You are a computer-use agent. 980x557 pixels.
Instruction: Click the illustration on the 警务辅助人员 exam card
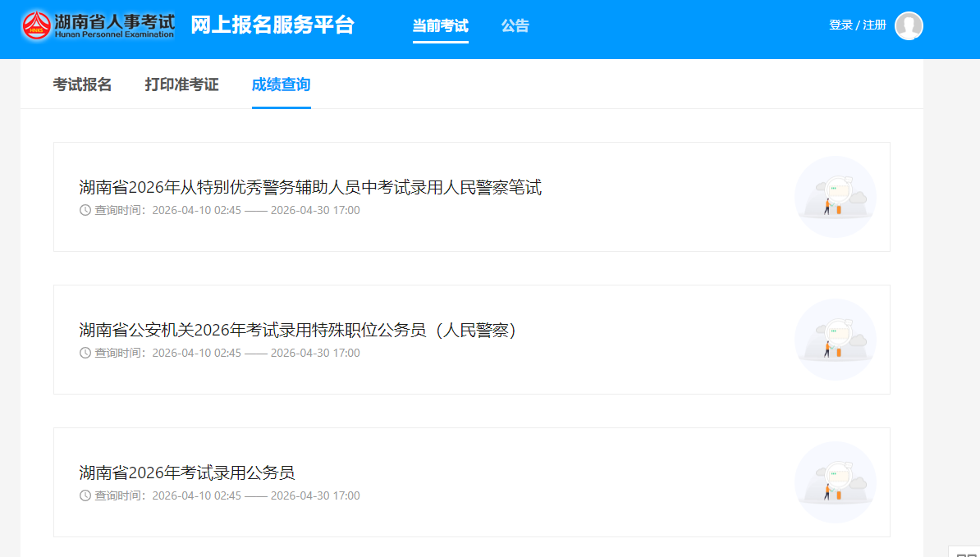click(835, 197)
